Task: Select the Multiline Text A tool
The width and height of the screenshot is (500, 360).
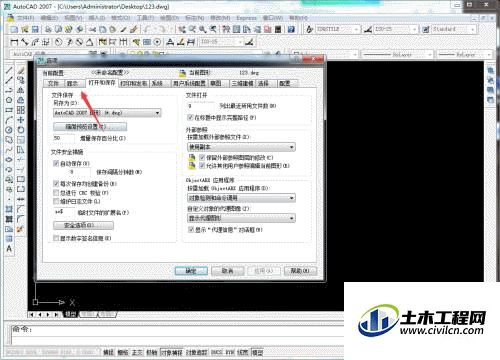Action: tap(9, 249)
